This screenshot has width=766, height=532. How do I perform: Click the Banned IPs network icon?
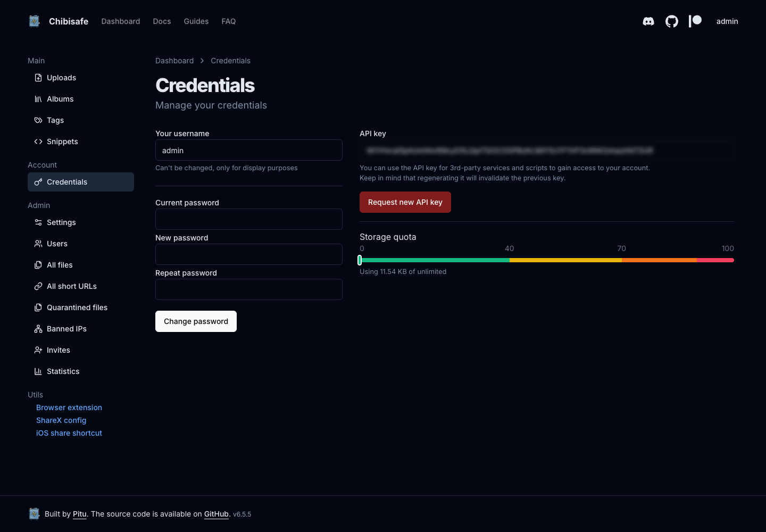(38, 329)
